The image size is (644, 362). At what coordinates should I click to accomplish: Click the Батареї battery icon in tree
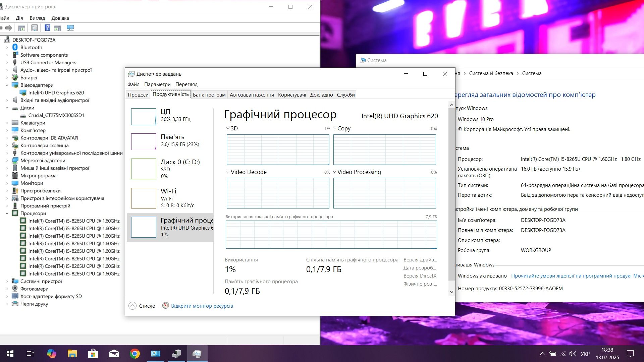[15, 77]
